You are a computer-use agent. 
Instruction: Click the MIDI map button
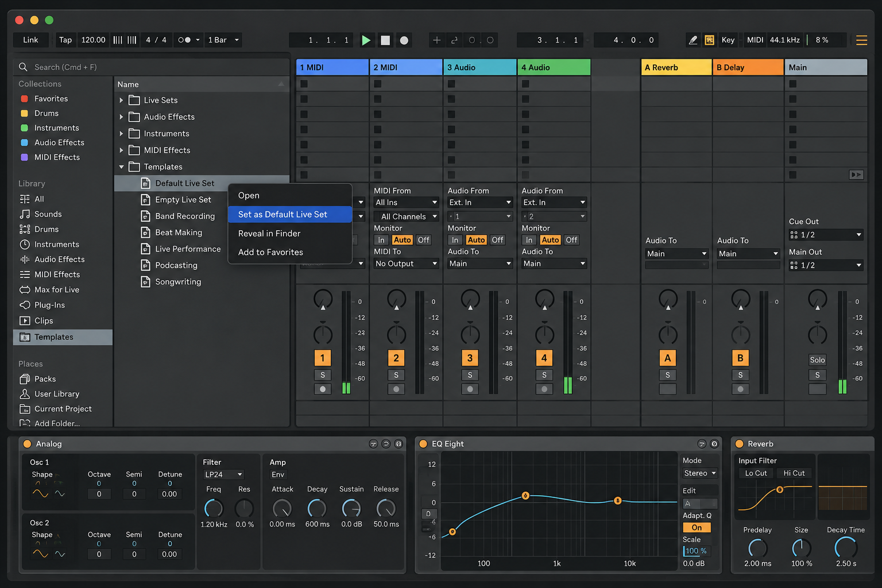coord(755,40)
